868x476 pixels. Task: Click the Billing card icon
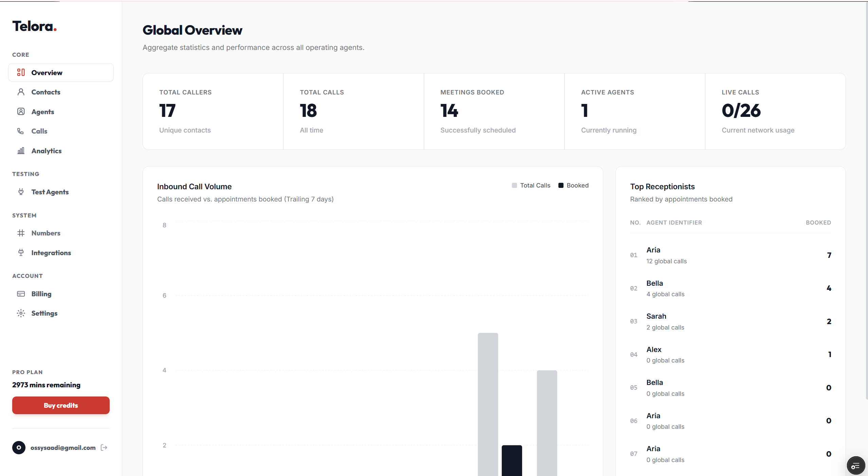(x=21, y=294)
